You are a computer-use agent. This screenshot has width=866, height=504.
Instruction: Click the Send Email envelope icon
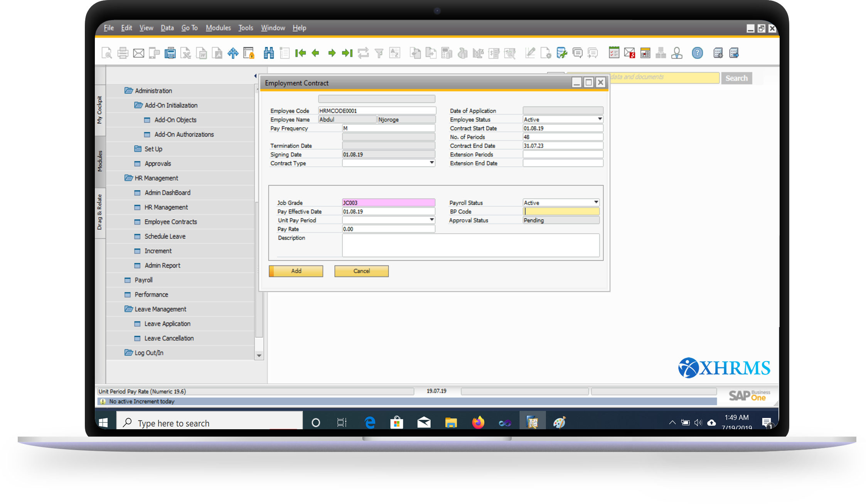coord(138,53)
